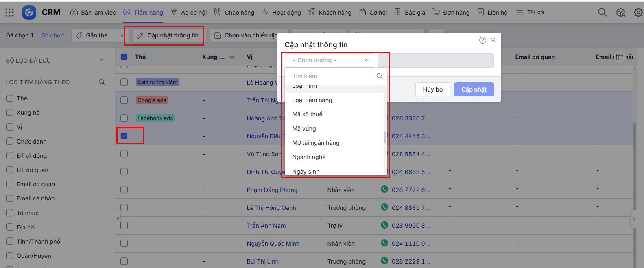Click the search magnifier in top bar

click(602, 13)
